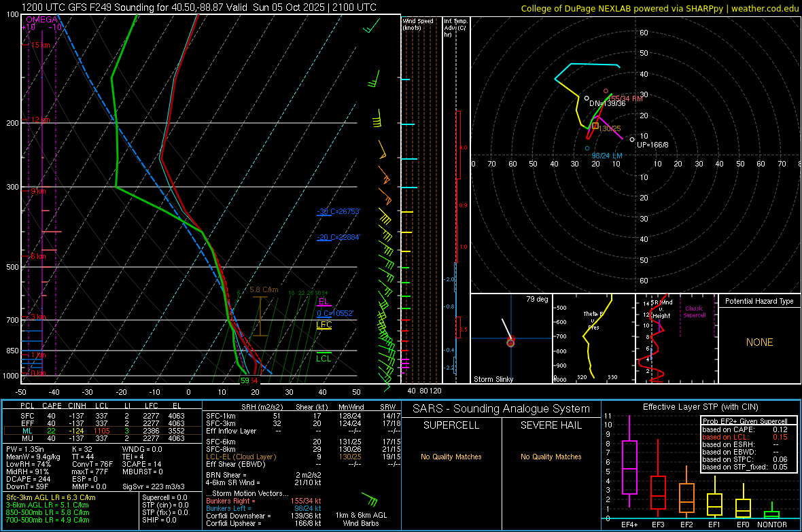Select the UP=166/8 hodograph label
The height and width of the screenshot is (532, 802).
(x=652, y=145)
